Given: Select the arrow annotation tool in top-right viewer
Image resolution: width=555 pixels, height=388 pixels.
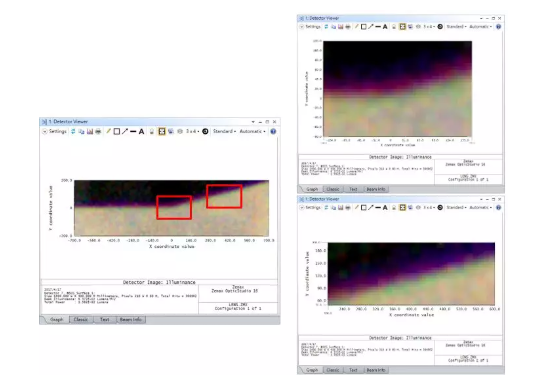Looking at the screenshot, I should pyautogui.click(x=371, y=27).
